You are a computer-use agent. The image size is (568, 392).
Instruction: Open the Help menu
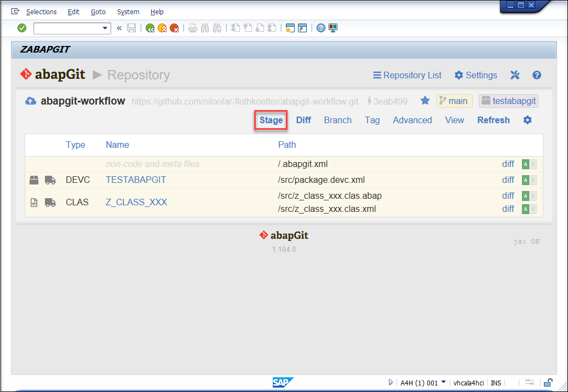[x=157, y=12]
